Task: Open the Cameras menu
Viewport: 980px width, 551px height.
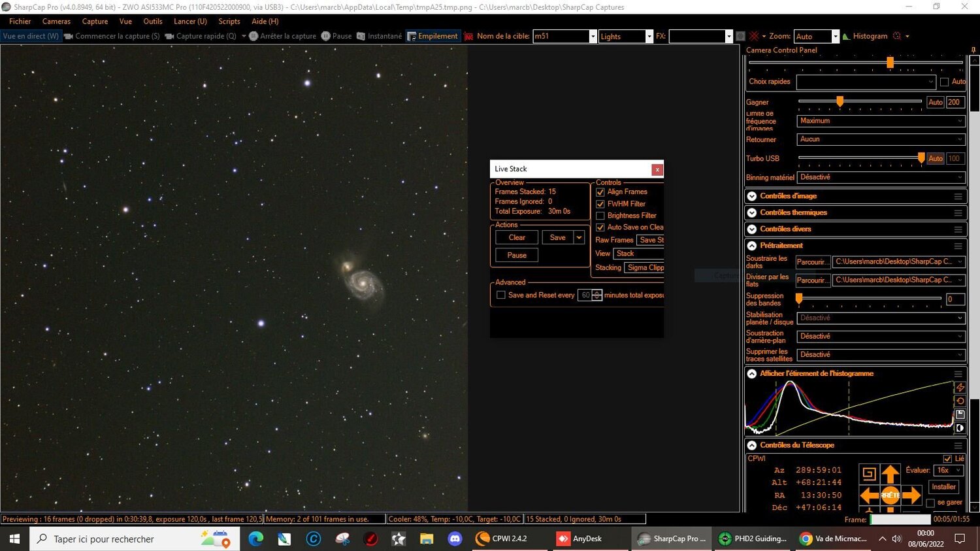Action: click(56, 22)
